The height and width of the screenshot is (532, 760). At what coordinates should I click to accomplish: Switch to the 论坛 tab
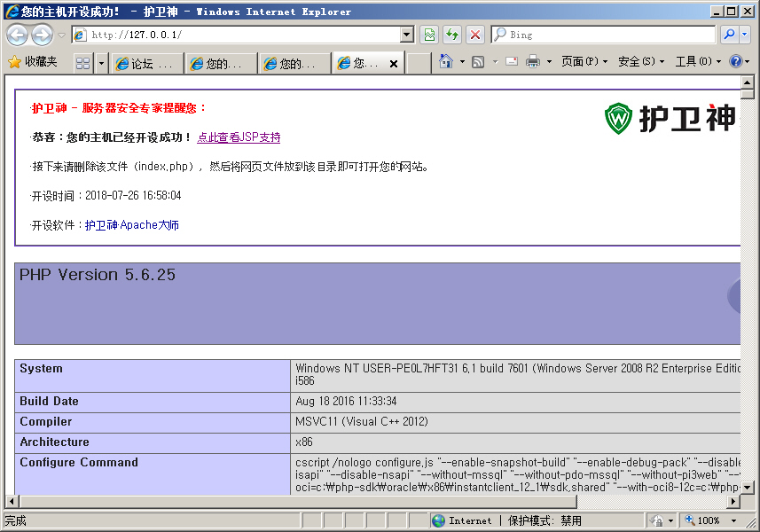coord(146,63)
